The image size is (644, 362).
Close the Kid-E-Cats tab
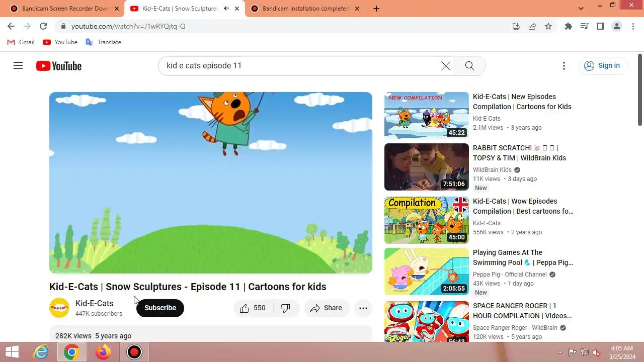tap(237, 9)
